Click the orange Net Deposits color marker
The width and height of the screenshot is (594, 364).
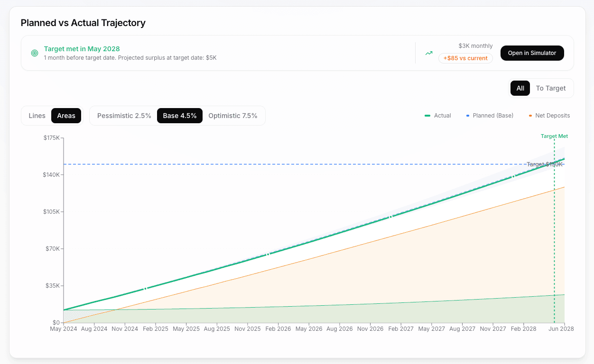coord(529,115)
